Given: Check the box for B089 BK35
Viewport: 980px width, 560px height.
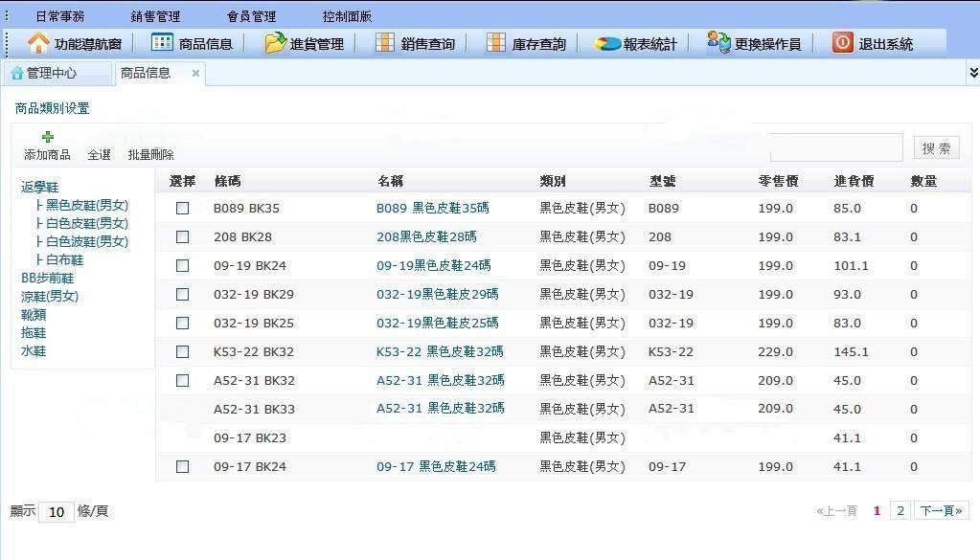Looking at the screenshot, I should [x=183, y=208].
